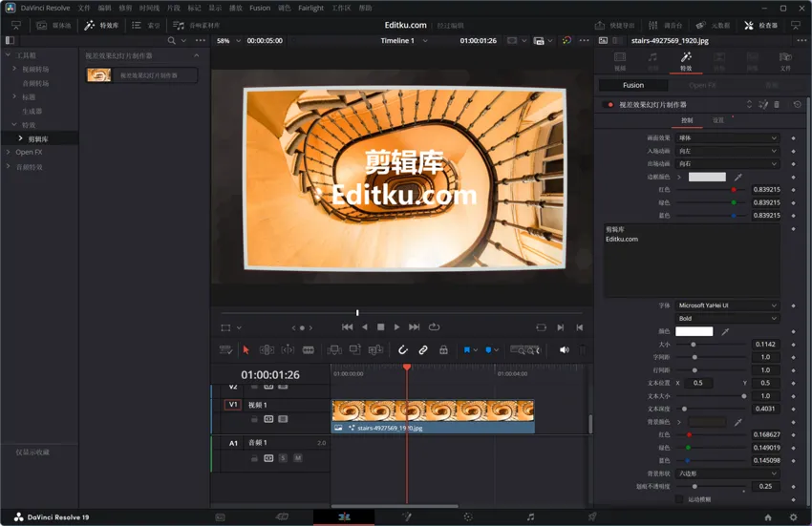Toggle loop playback
The width and height of the screenshot is (812, 526).
pyautogui.click(x=434, y=327)
